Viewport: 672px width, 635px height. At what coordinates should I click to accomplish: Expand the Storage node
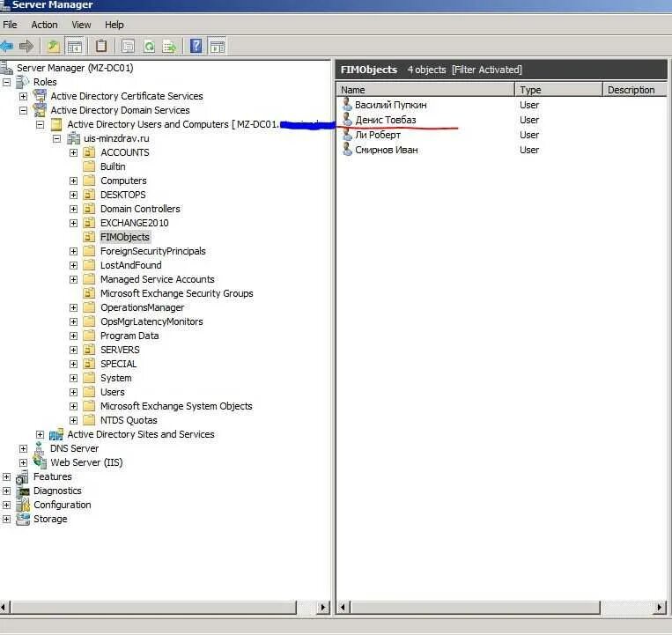click(6, 519)
